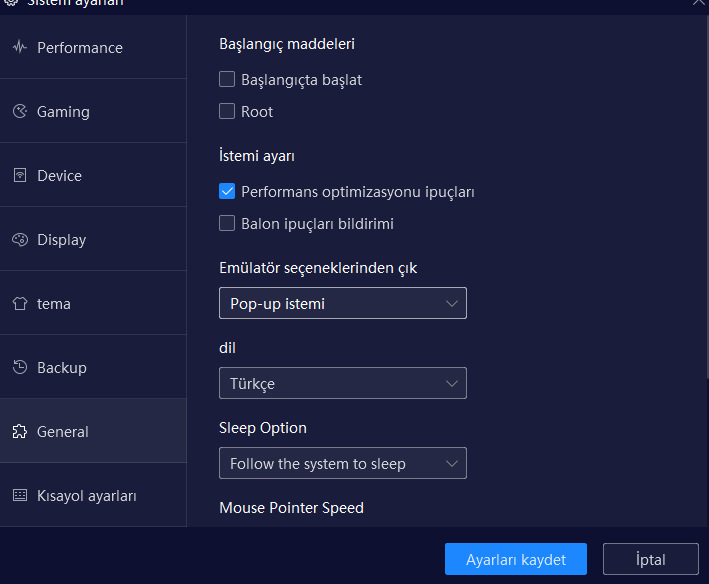The image size is (709, 584).
Task: Enable the Başlangıçta başlat checkbox
Action: pyautogui.click(x=227, y=79)
